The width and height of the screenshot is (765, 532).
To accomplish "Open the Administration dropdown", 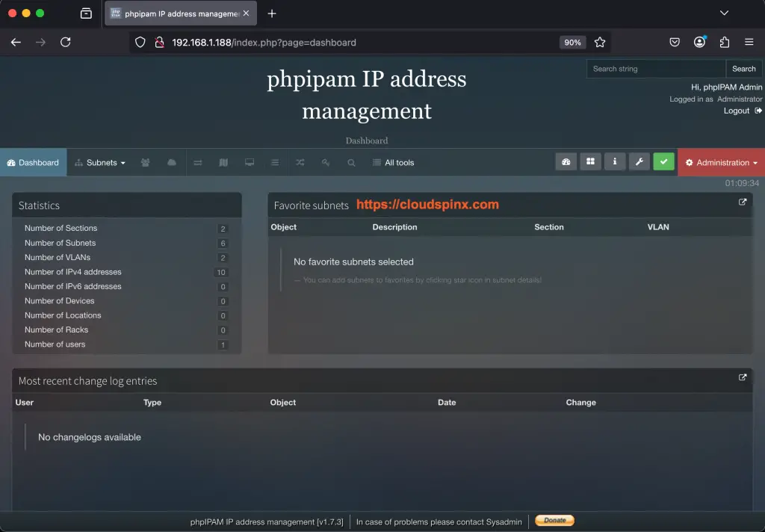I will pyautogui.click(x=721, y=161).
